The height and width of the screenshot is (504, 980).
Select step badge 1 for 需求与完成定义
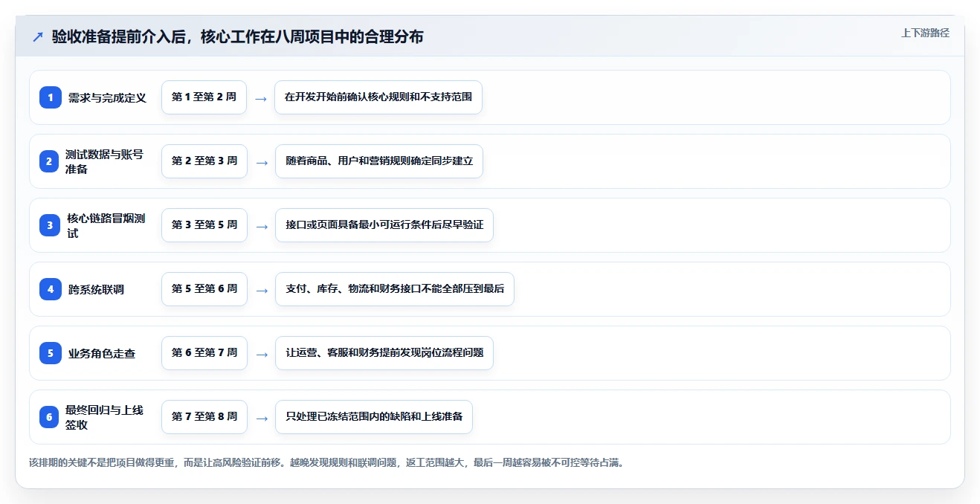[x=51, y=97]
